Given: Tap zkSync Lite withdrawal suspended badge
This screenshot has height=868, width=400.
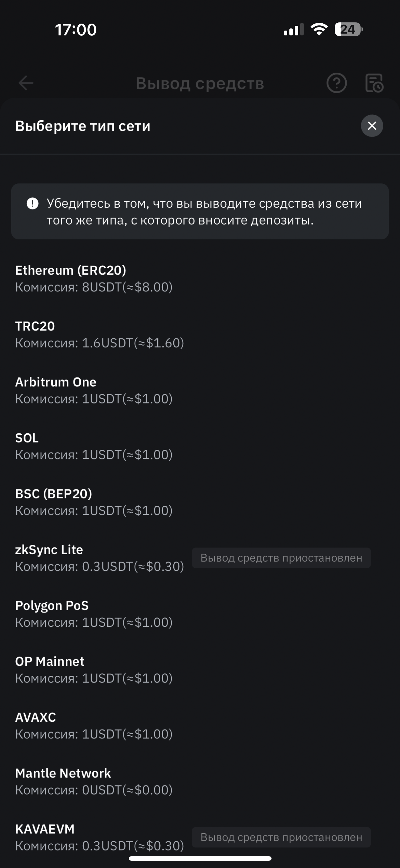Looking at the screenshot, I should tap(281, 558).
